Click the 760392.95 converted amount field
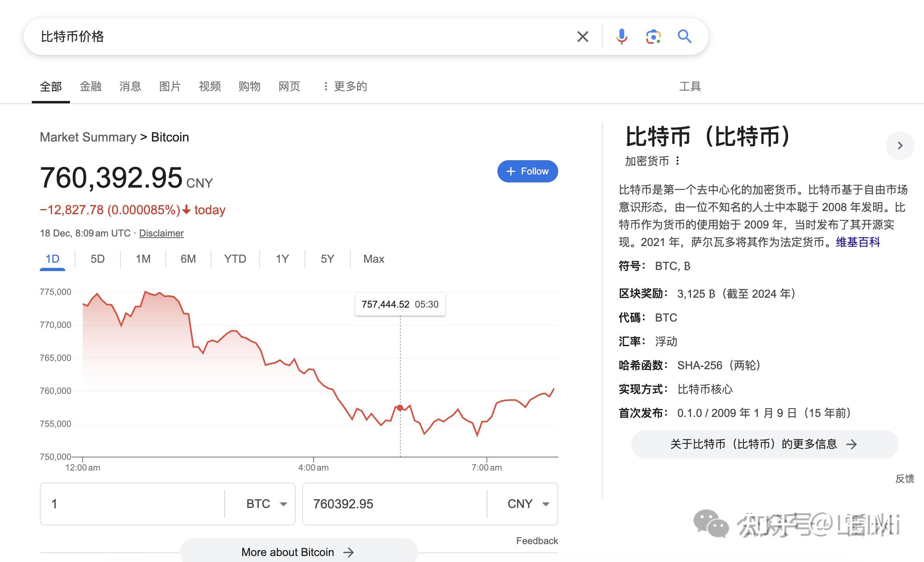This screenshot has width=924, height=562. pos(395,504)
